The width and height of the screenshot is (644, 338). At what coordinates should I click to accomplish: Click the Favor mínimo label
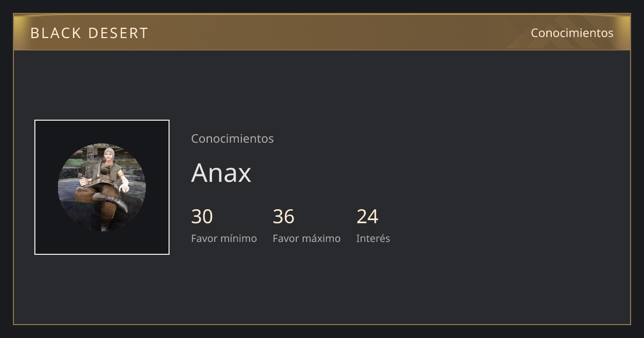click(224, 238)
